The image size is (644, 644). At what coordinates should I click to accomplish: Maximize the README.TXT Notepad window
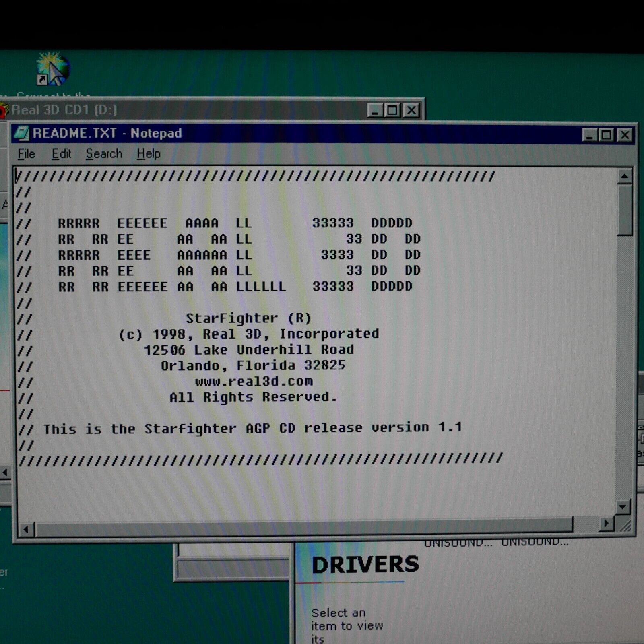[x=606, y=135]
